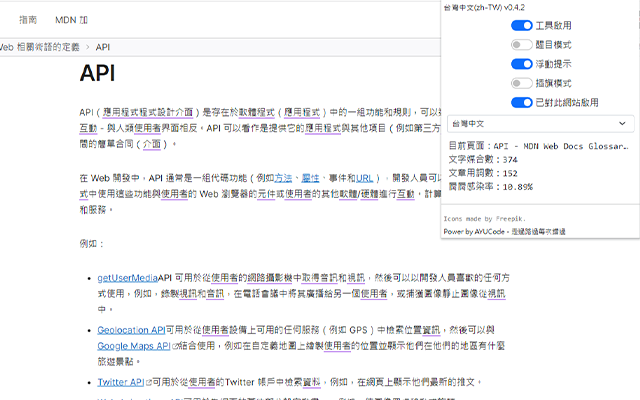Turn on the 插旗模式 switch
The width and height of the screenshot is (640, 400).
click(522, 83)
